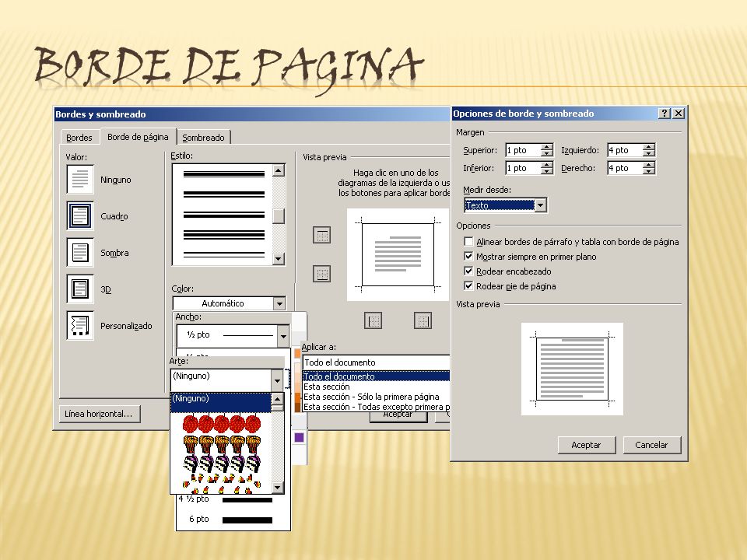Pick the cake slices art border

222,464
